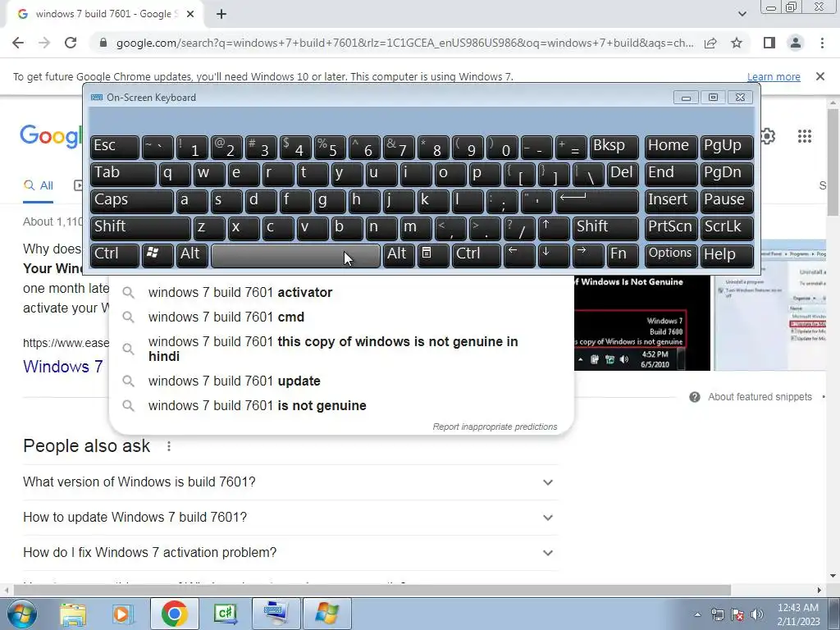Screen dimensions: 840x630
Task: Click the share page icon in address bar
Action: (x=710, y=43)
